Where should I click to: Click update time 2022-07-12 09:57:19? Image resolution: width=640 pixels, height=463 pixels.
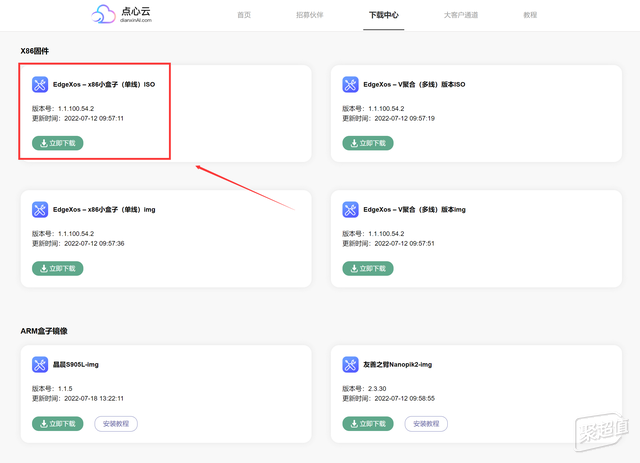tap(404, 118)
